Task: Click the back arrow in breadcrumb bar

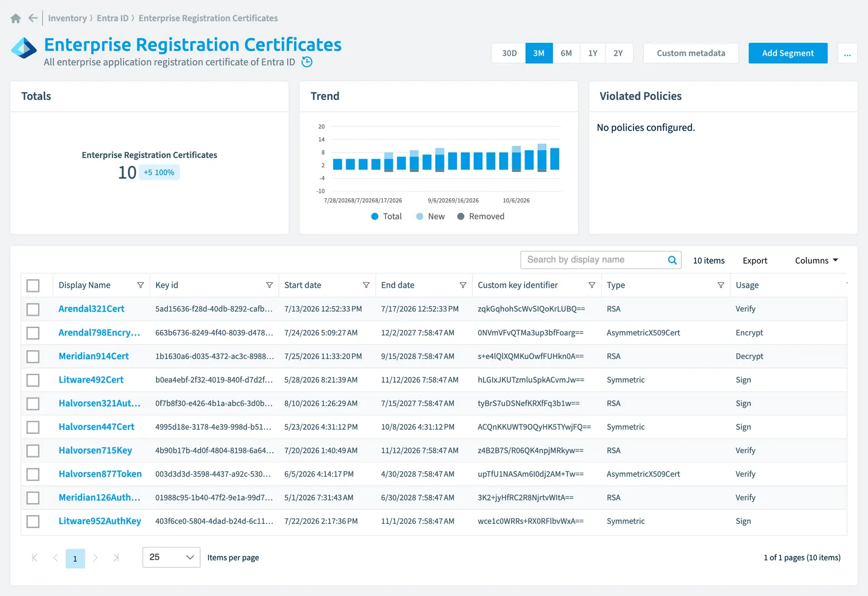Action: pos(33,18)
